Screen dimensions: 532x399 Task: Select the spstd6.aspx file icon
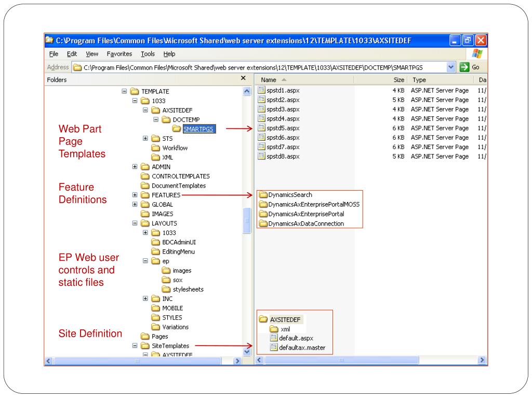click(x=261, y=137)
